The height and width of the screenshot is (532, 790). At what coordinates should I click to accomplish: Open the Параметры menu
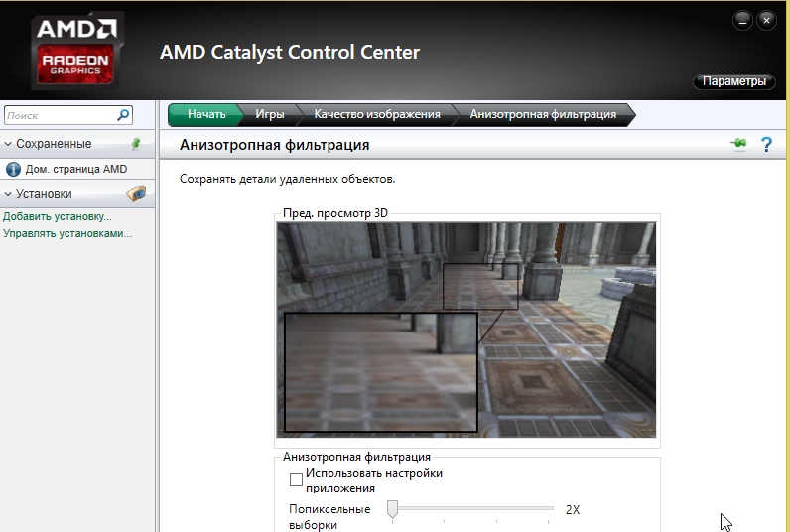(x=734, y=81)
